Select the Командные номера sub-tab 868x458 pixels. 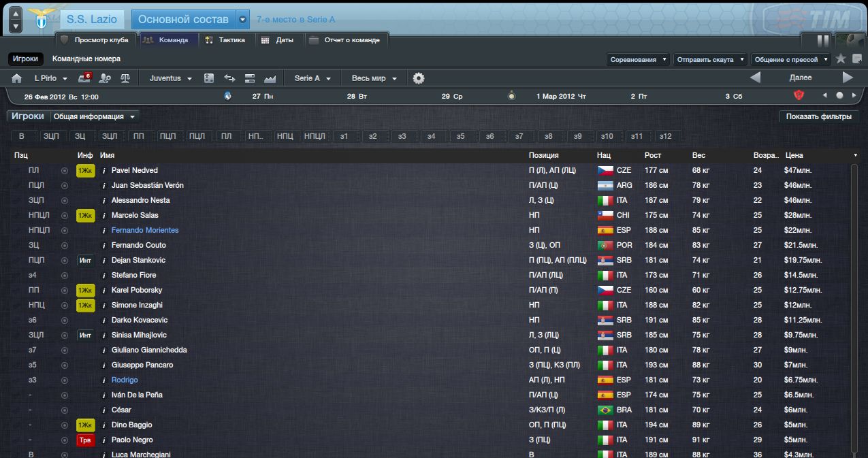(x=86, y=59)
